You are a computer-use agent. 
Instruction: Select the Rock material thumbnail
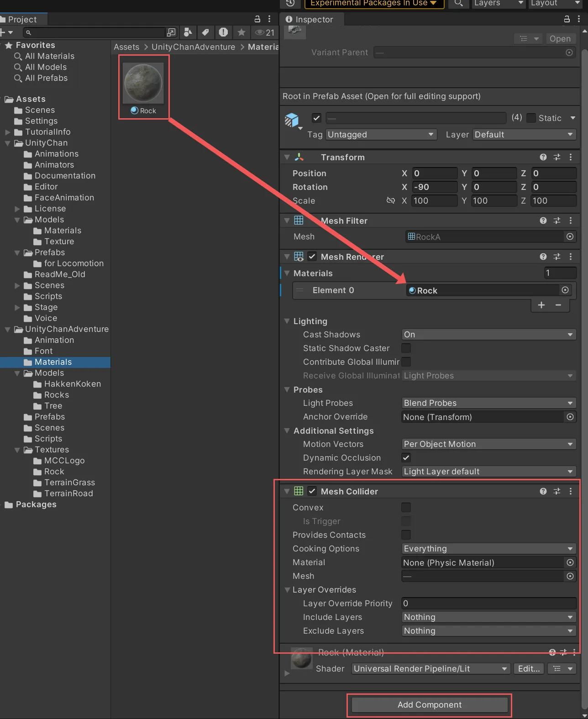(143, 84)
